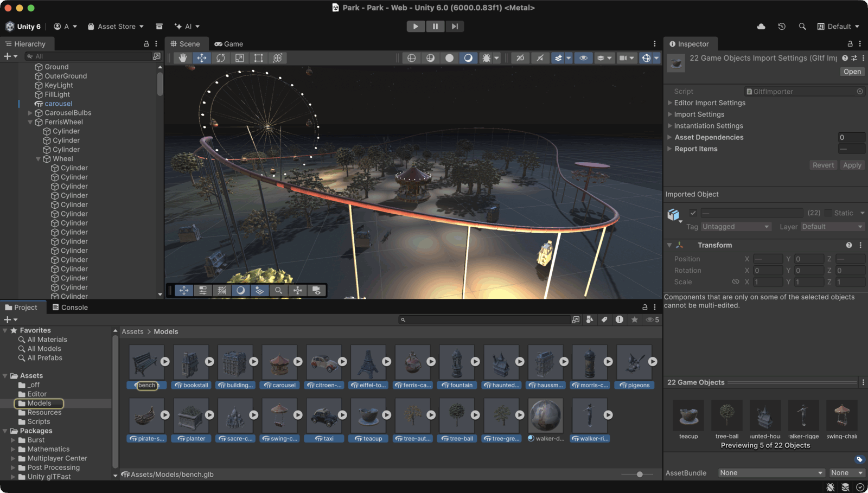Open the AssetBundle None dropdown

[771, 473]
